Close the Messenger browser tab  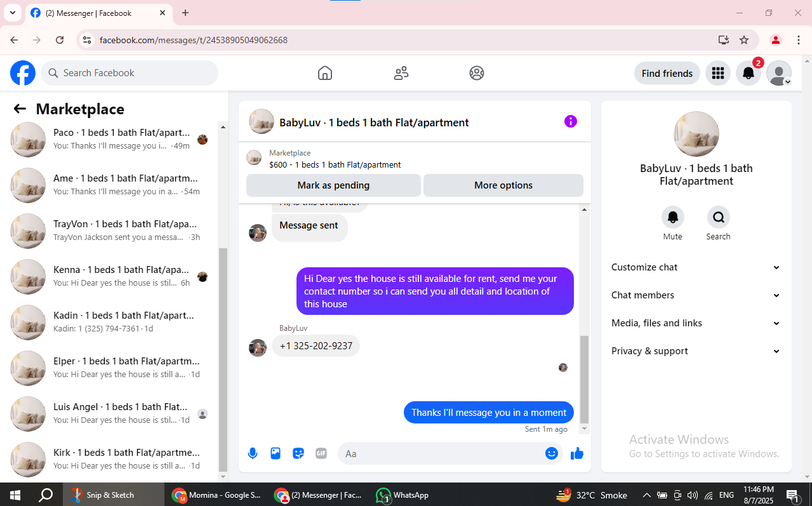pyautogui.click(x=163, y=13)
